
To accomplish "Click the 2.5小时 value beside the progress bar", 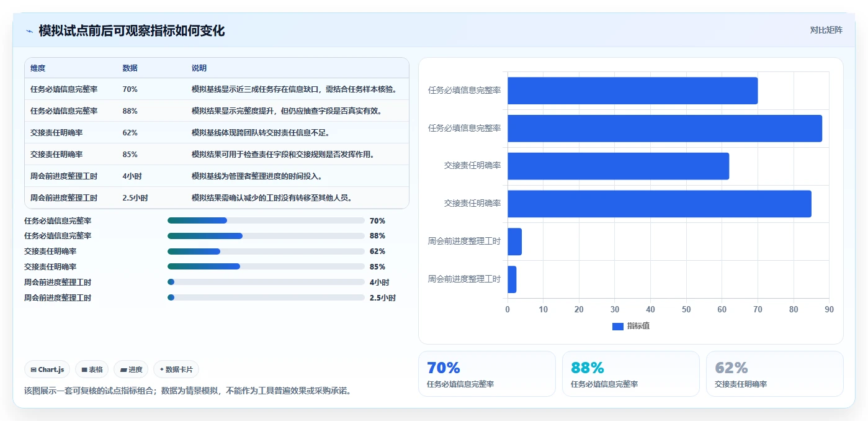I will pos(383,297).
